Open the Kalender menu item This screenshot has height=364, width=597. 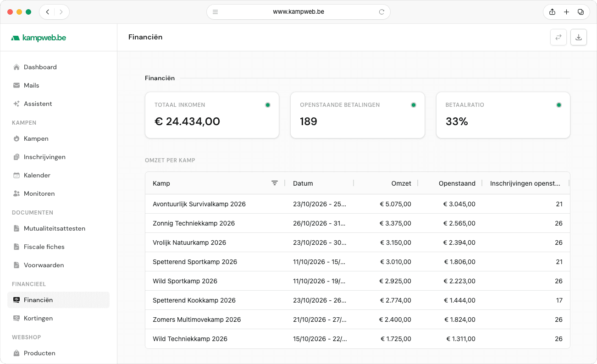pos(58,175)
